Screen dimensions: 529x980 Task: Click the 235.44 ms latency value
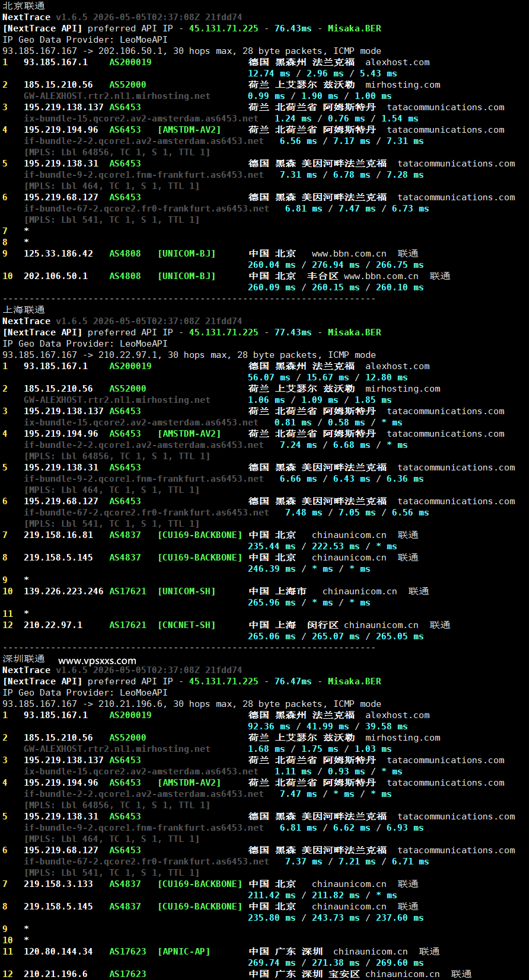coord(272,546)
